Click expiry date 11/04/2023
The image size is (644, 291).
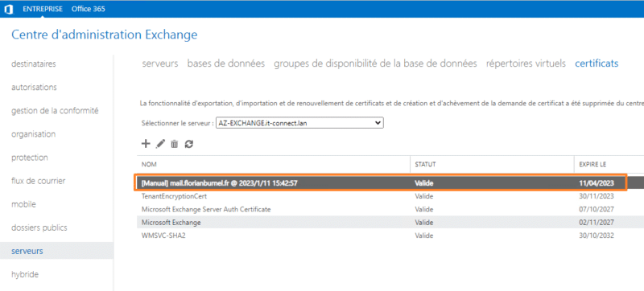597,183
